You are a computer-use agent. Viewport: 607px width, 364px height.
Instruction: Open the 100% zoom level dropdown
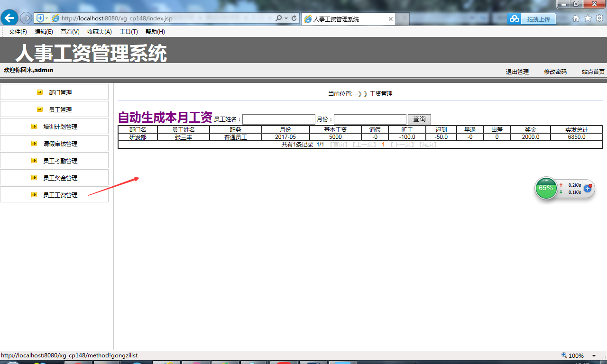(594, 356)
